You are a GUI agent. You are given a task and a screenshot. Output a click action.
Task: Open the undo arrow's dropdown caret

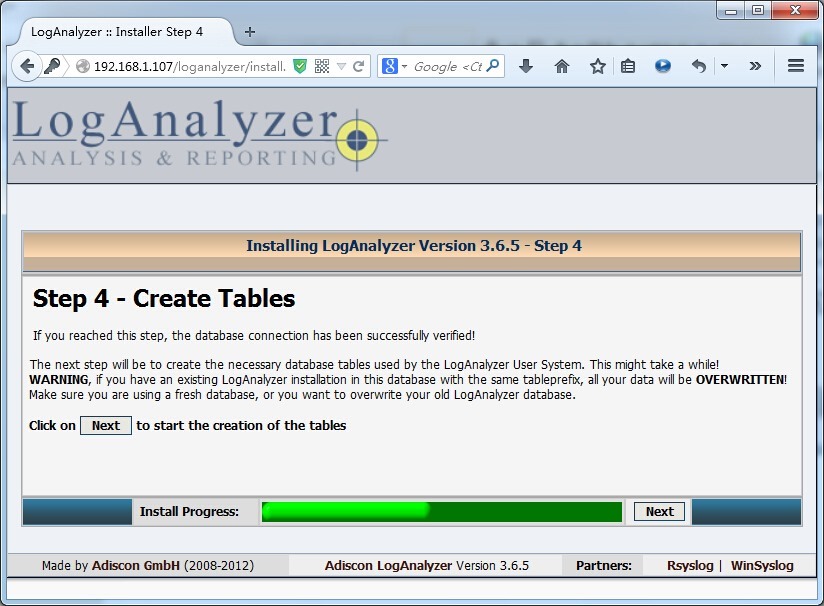[725, 66]
